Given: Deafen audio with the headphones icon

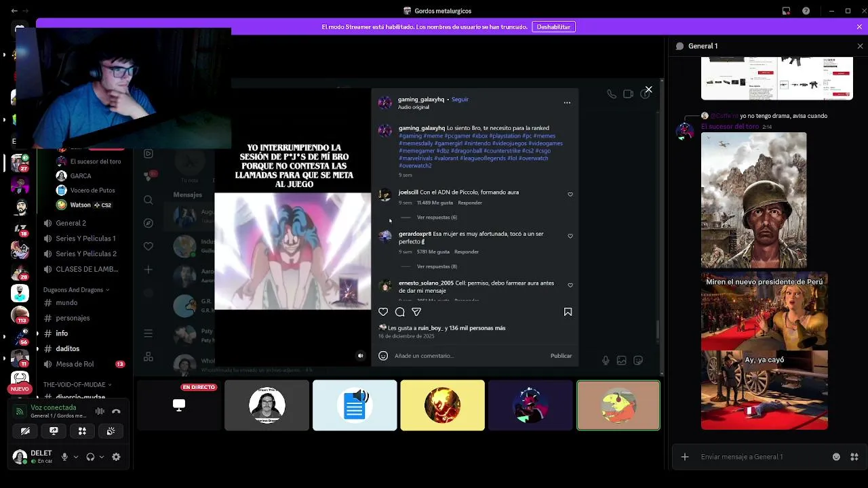Looking at the screenshot, I should (x=90, y=457).
